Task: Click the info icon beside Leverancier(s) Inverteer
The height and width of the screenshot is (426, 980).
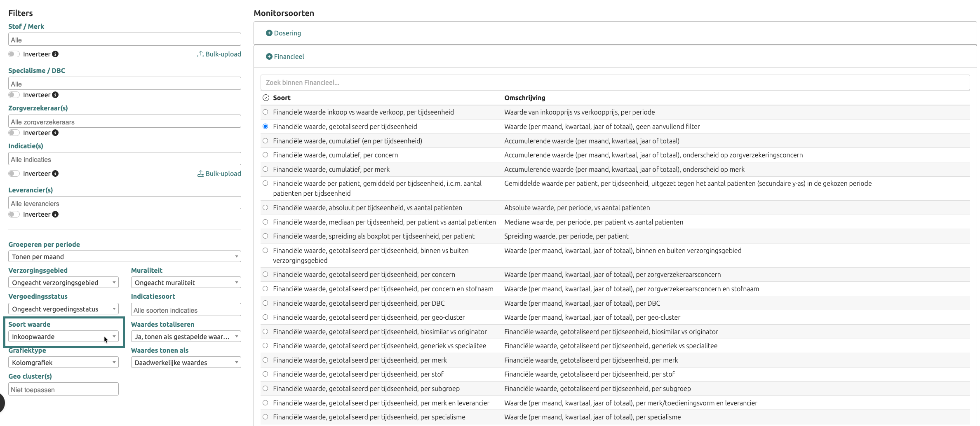Action: coord(55,214)
